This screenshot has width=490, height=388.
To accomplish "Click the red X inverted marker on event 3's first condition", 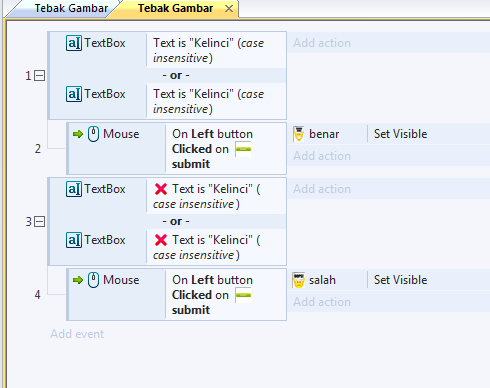I will point(161,189).
